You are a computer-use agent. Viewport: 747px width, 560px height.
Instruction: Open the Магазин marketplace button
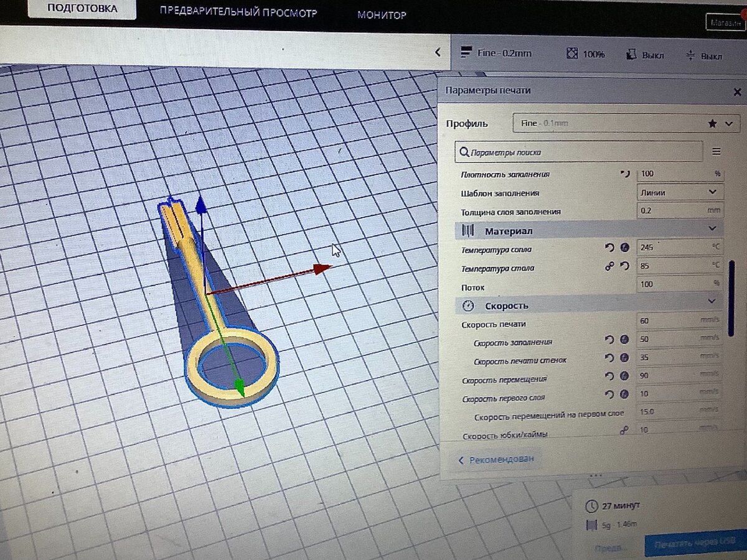click(x=726, y=22)
